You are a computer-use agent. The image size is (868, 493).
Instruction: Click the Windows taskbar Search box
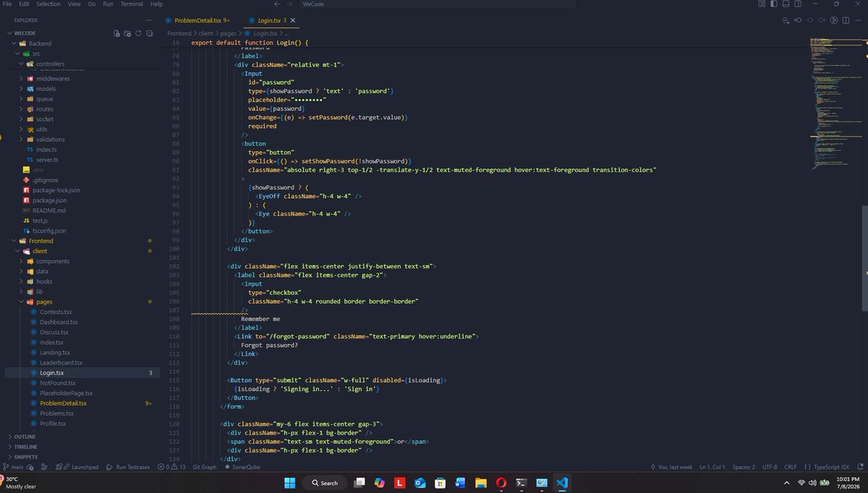pos(324,483)
